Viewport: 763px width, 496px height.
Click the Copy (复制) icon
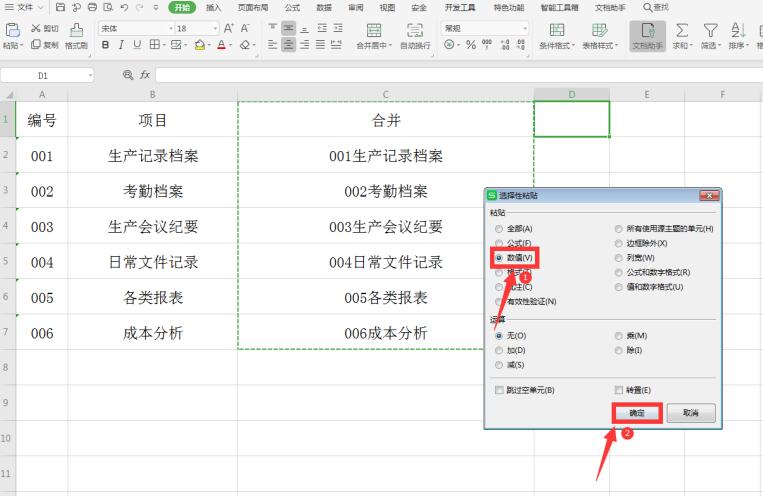coord(36,45)
